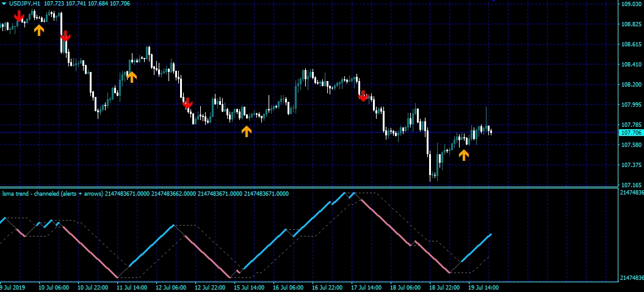Click the 12 Jul 06:00 time label
Viewport: 644px width, 292px height.
click(171, 288)
